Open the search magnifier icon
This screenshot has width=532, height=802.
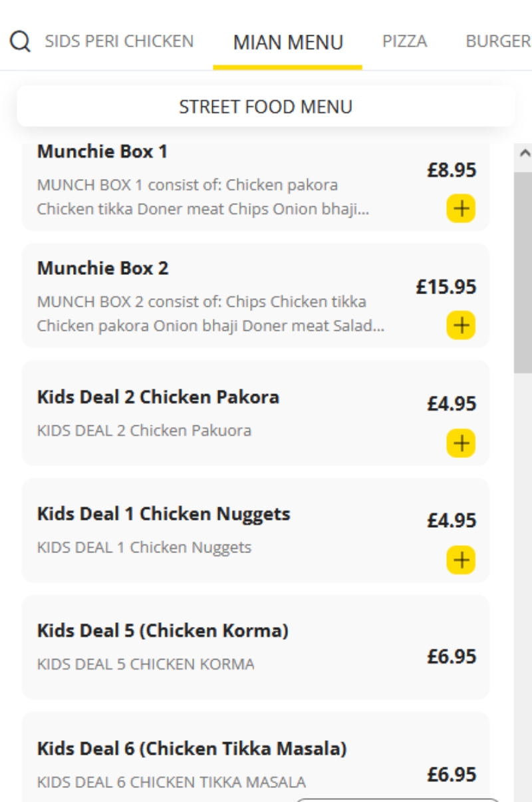click(x=21, y=42)
